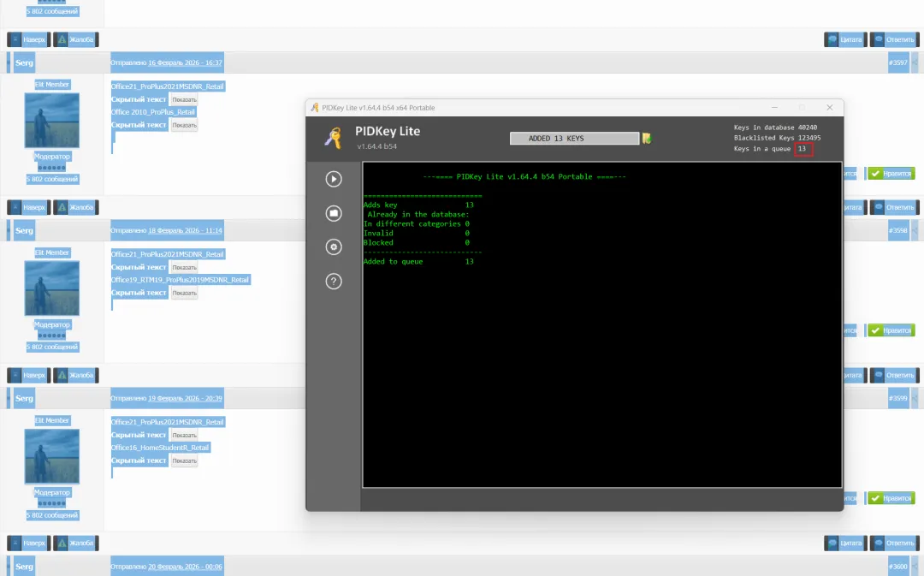Viewport: 924px width, 576px height.
Task: Reply to post #3597 with Ответить
Action: (x=895, y=207)
